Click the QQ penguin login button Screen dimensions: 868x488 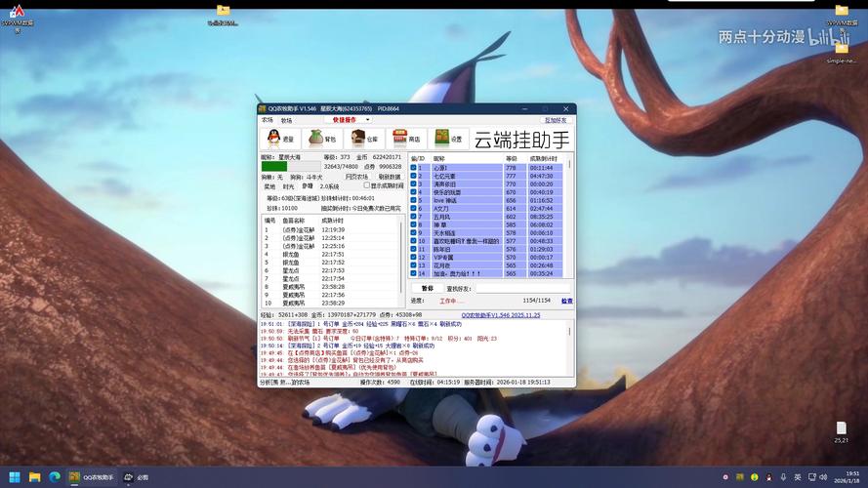click(280, 139)
